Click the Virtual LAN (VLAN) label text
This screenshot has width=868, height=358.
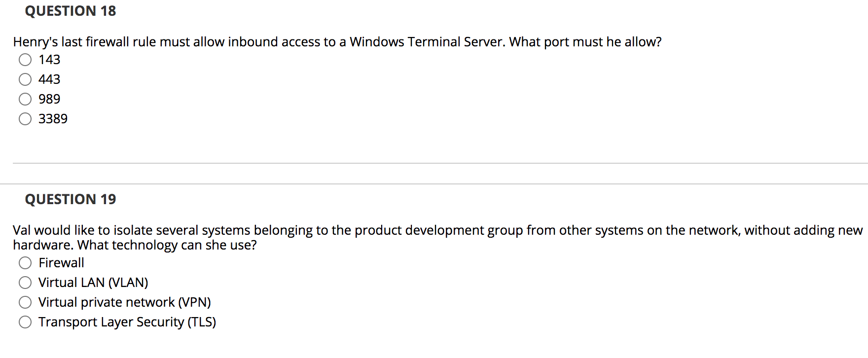click(x=94, y=283)
